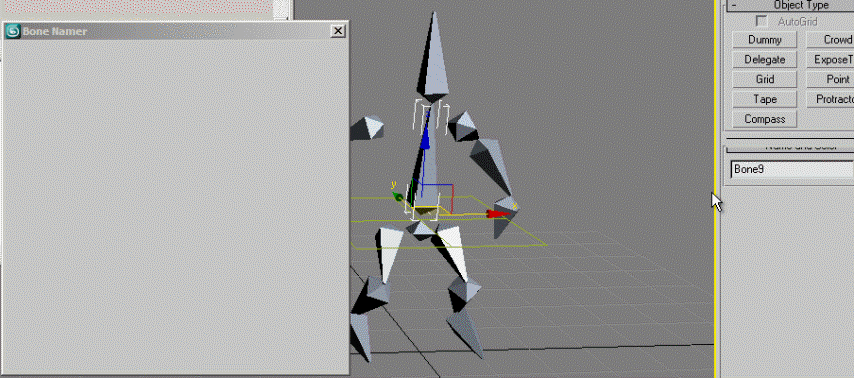Click the green Y-axis gizmo arrow
854x378 pixels.
(x=399, y=197)
